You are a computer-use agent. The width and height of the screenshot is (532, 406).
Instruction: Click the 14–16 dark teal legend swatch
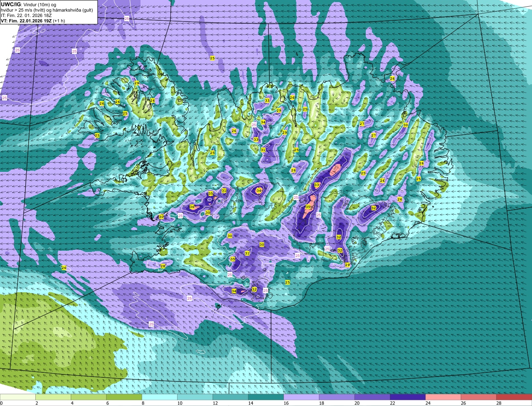[x=266, y=397]
